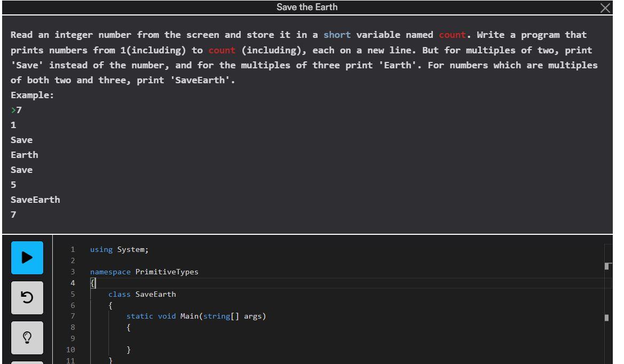624x364 pixels.
Task: Close the Save the Earth exercise window
Action: point(605,7)
